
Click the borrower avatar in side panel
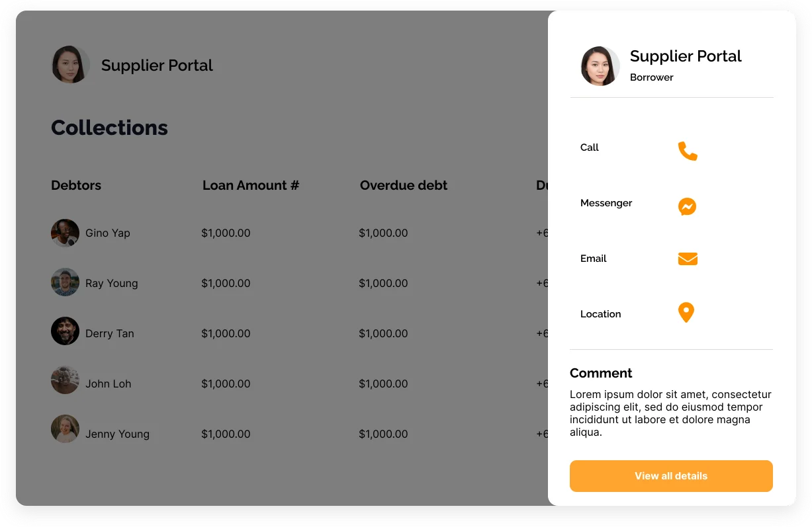(x=600, y=66)
